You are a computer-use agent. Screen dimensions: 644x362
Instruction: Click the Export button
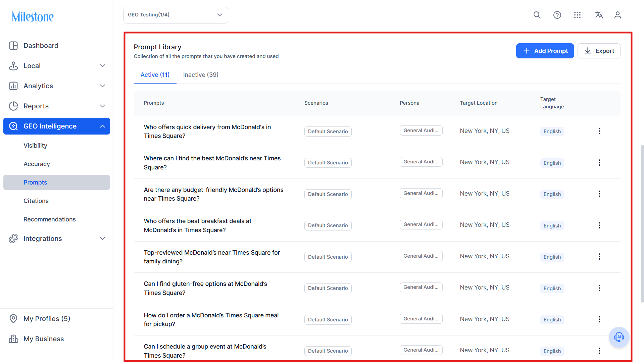tap(599, 51)
